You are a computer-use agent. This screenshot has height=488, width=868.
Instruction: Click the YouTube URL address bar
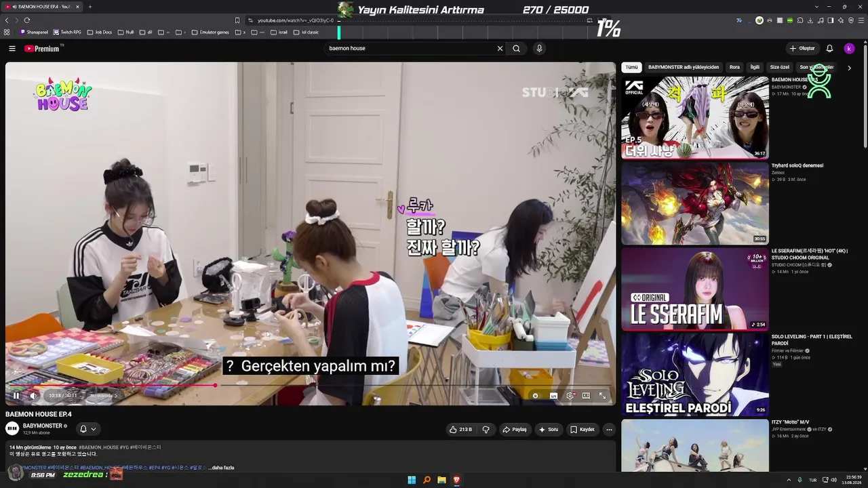coord(295,20)
